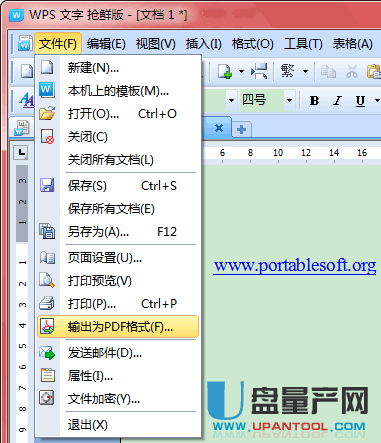Click the file encryption icon in file menu

(x=47, y=398)
